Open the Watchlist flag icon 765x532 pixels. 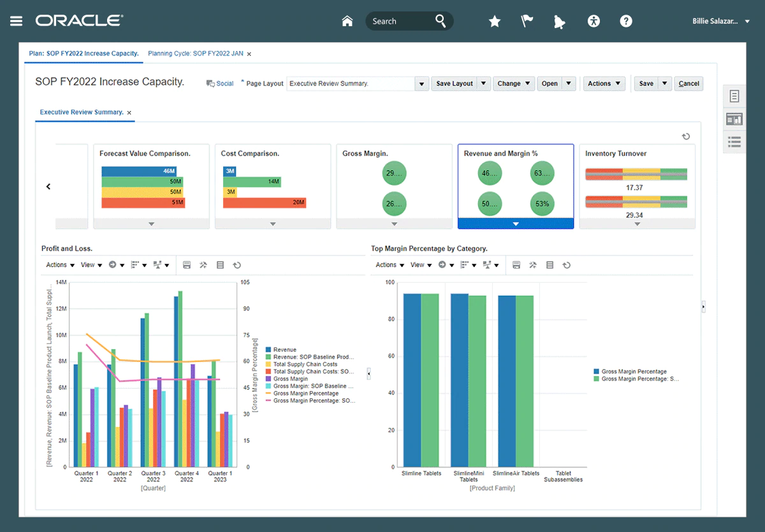(x=527, y=21)
